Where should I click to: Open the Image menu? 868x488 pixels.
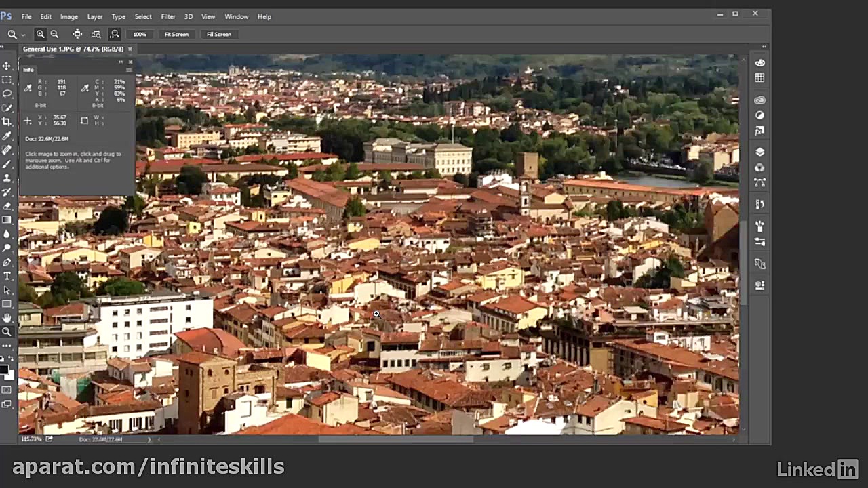pos(69,16)
